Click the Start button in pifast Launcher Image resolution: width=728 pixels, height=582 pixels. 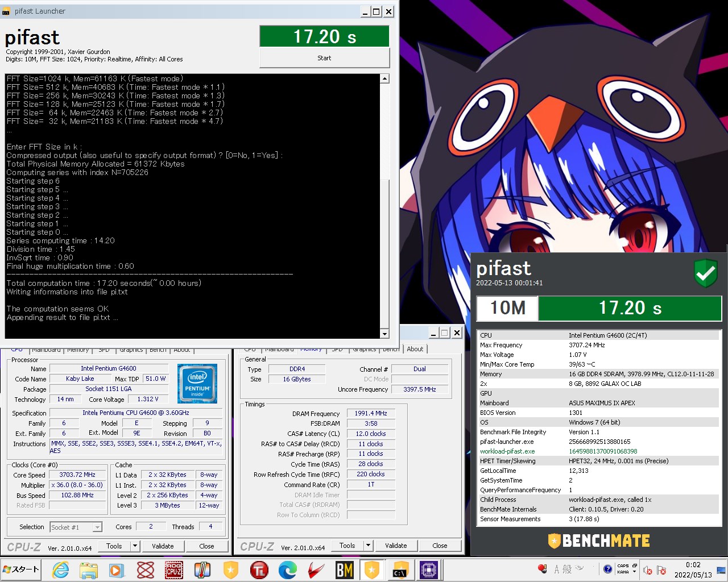324,58
